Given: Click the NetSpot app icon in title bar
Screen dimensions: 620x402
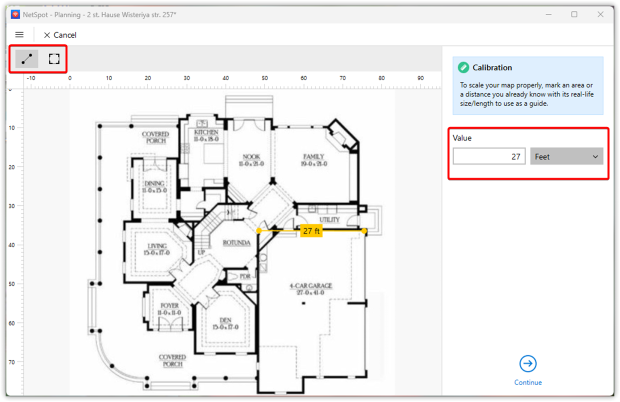Looking at the screenshot, I should (15, 15).
